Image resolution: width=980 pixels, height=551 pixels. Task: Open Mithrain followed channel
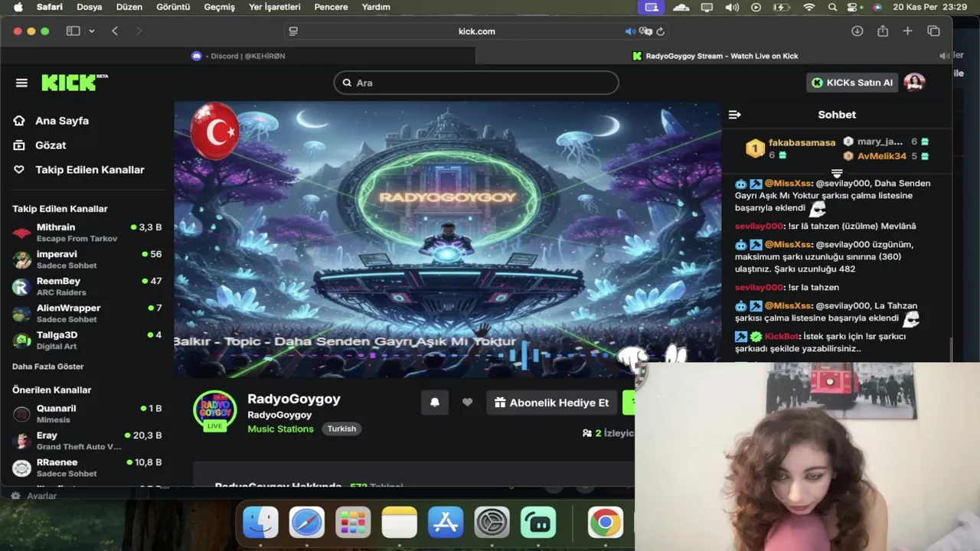pyautogui.click(x=87, y=233)
